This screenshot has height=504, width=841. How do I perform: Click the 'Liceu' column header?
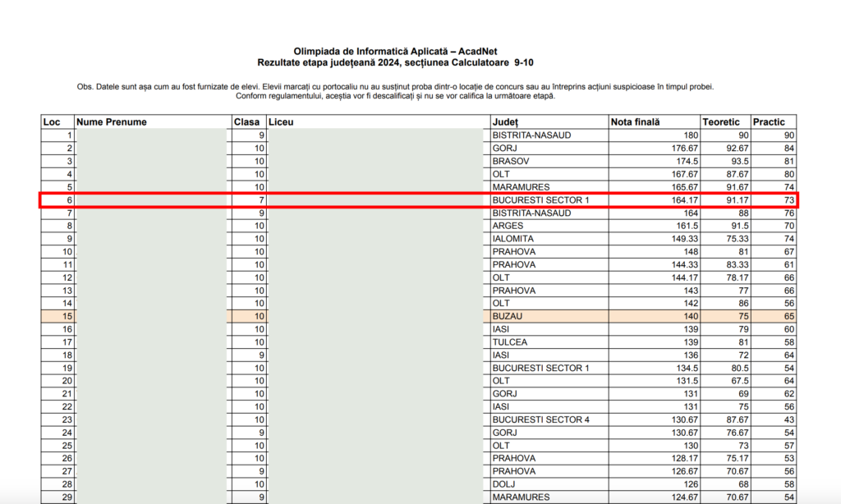pos(281,122)
